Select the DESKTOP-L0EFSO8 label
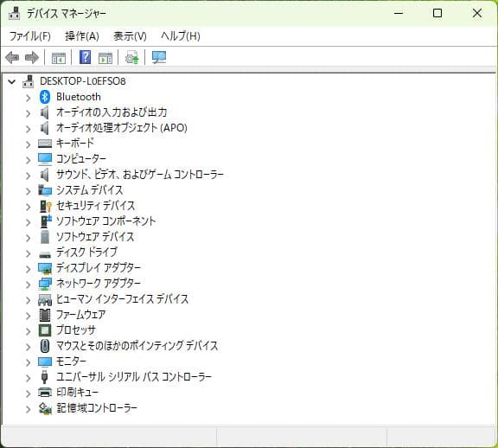Screen dimensions: 498x448 tap(83, 81)
